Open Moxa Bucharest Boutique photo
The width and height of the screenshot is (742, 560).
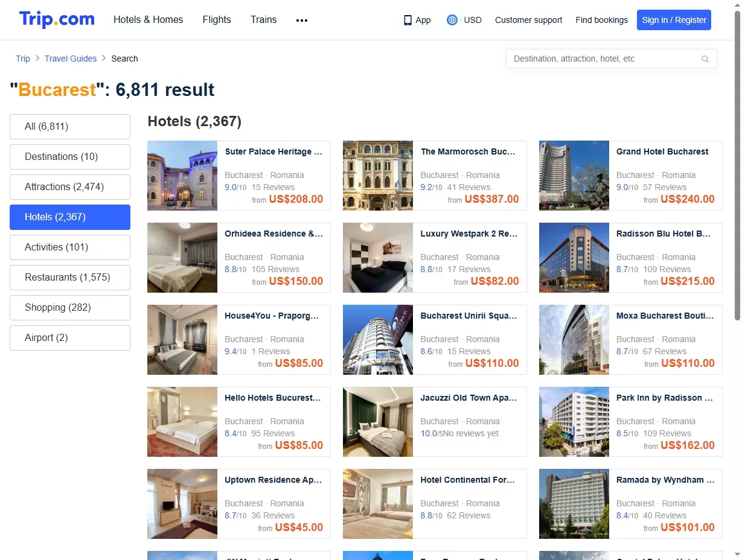574,340
